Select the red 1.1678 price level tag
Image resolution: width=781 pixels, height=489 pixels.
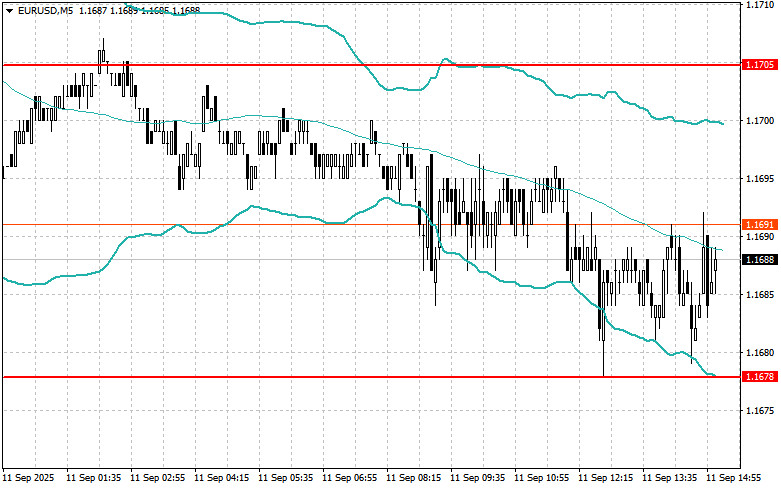coord(760,377)
